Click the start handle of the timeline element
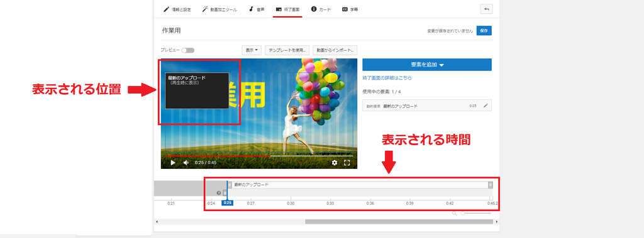 (230, 185)
